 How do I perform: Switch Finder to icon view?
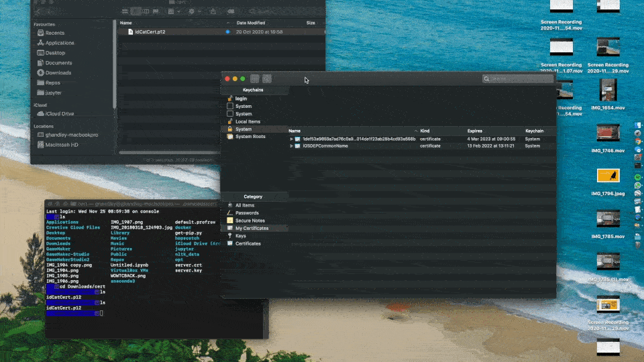[x=125, y=11]
